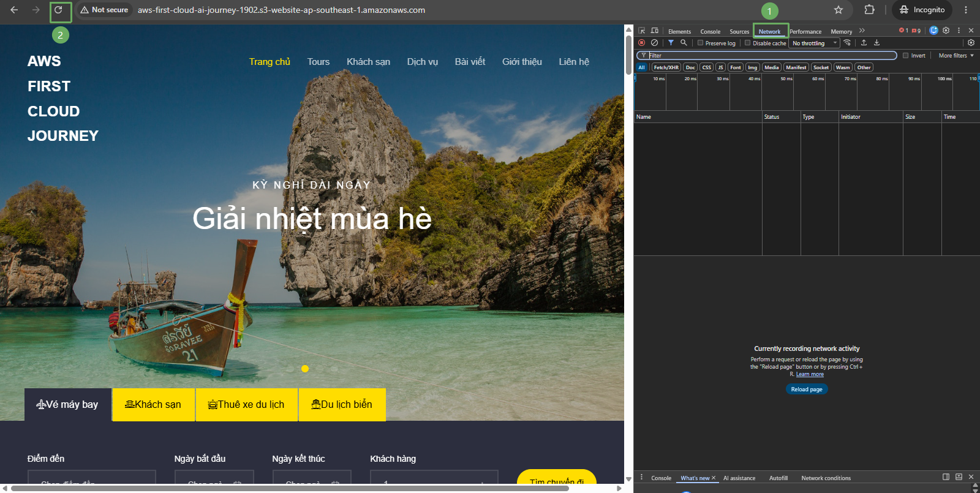Open the network conditions wifi icon
The height and width of the screenshot is (493, 980).
point(847,43)
